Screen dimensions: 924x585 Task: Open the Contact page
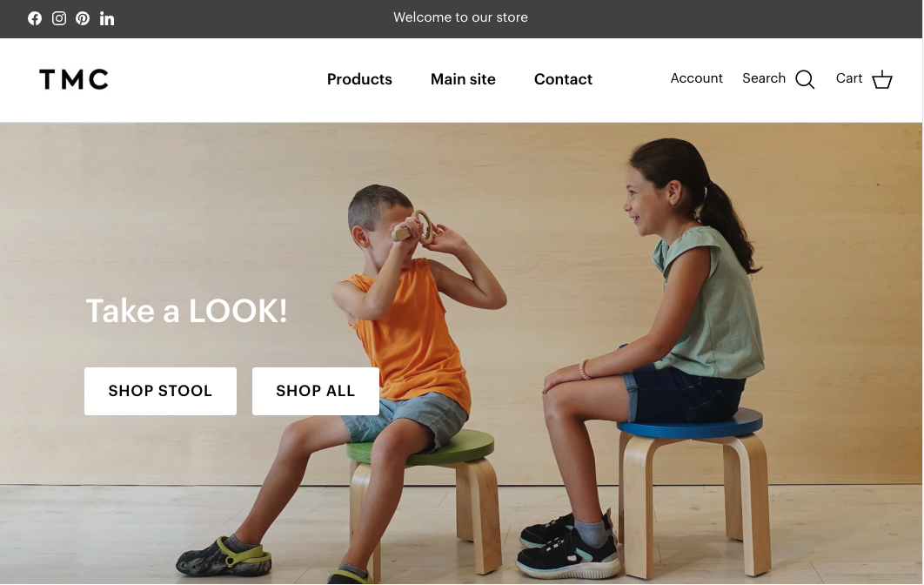[563, 79]
